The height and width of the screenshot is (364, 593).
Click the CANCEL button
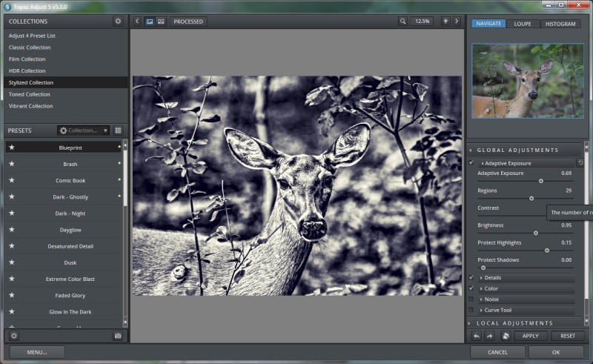(497, 352)
